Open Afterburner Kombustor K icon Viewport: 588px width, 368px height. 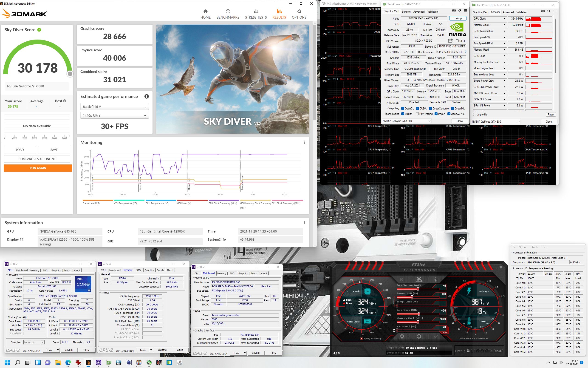402,279
